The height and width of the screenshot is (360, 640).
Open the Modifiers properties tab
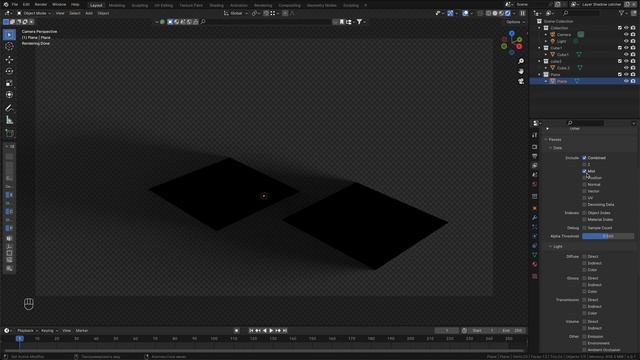click(x=535, y=218)
